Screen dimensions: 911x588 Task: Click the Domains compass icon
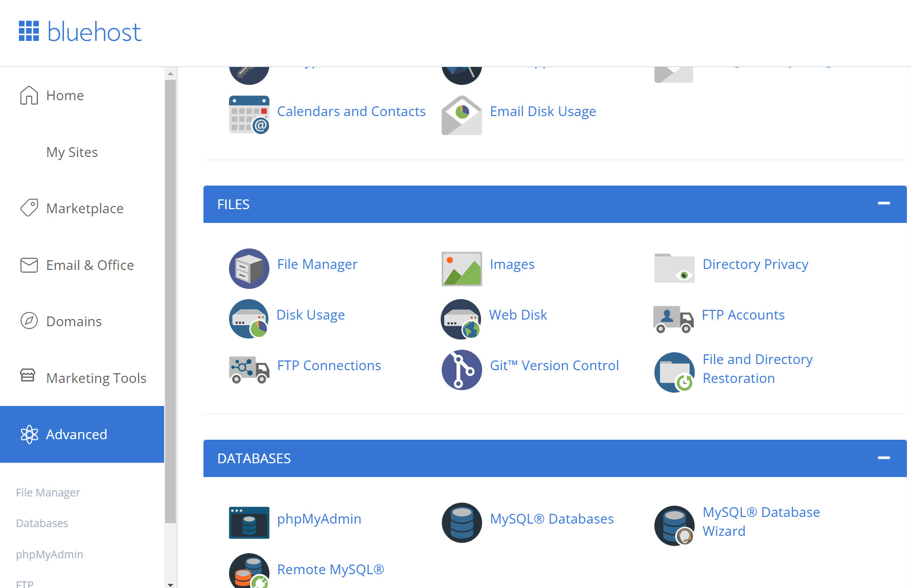(29, 321)
